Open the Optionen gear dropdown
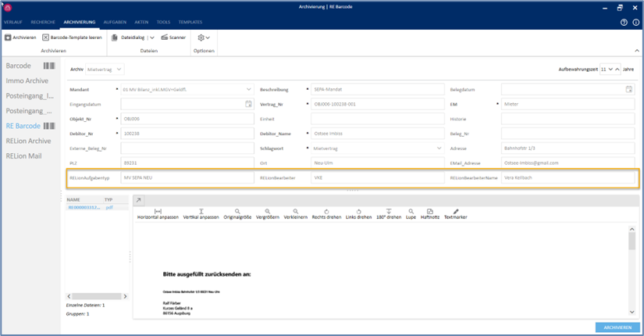 tap(203, 38)
